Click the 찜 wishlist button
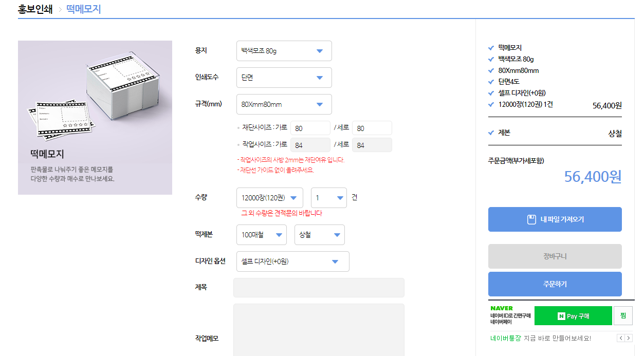This screenshot has width=644, height=356. pyautogui.click(x=623, y=315)
